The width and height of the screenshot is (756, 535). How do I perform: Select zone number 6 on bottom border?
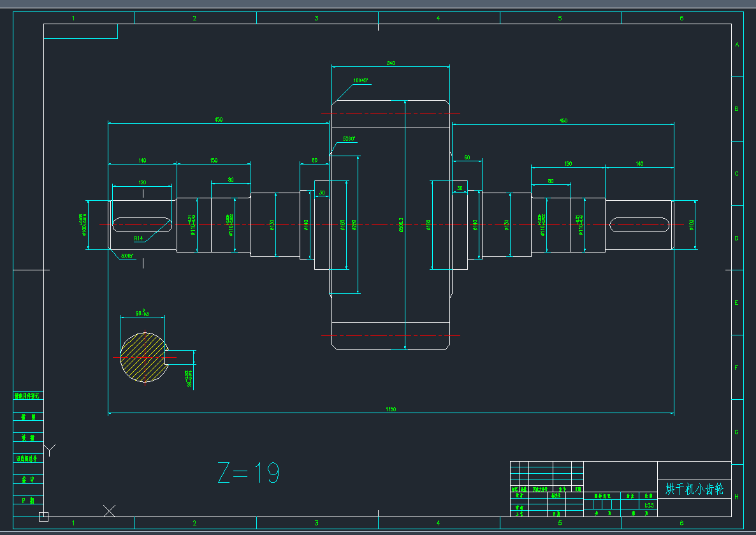tap(681, 524)
